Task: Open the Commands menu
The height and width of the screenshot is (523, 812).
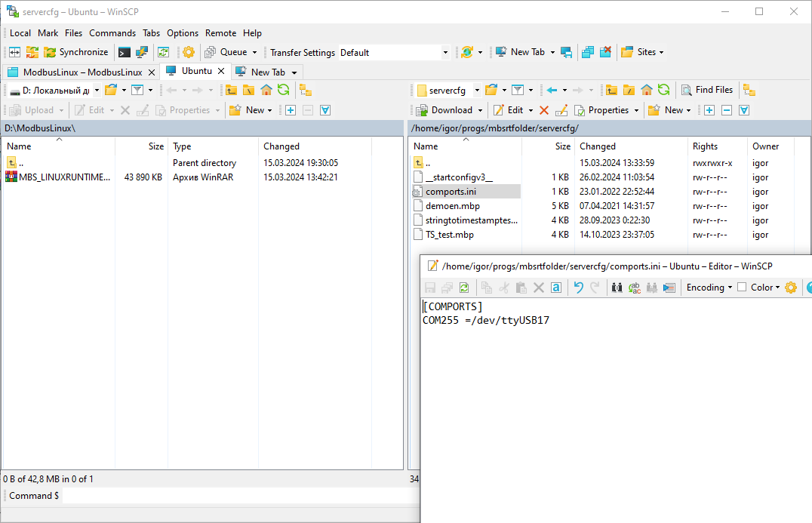Action: pyautogui.click(x=112, y=33)
